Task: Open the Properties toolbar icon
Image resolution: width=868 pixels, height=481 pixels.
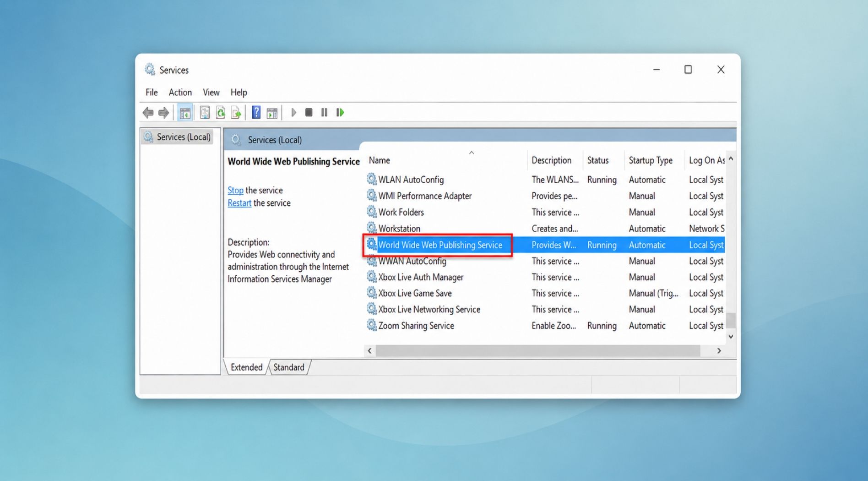Action: (205, 112)
